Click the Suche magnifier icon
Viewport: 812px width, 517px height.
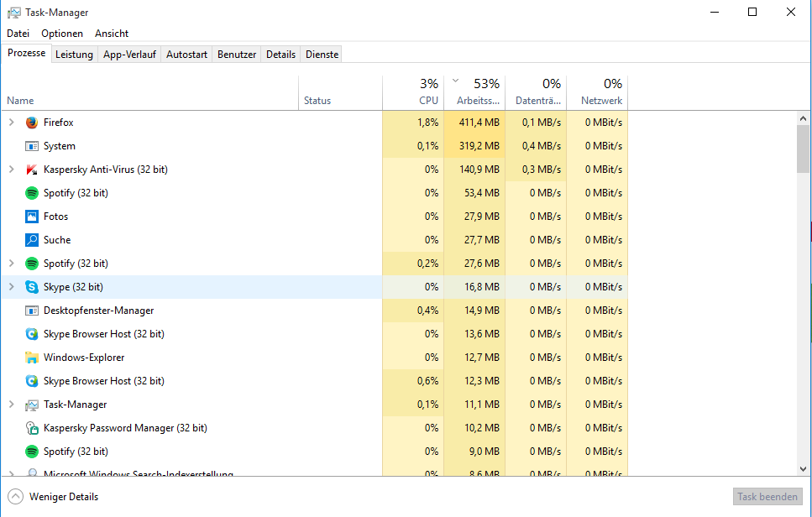(x=32, y=239)
